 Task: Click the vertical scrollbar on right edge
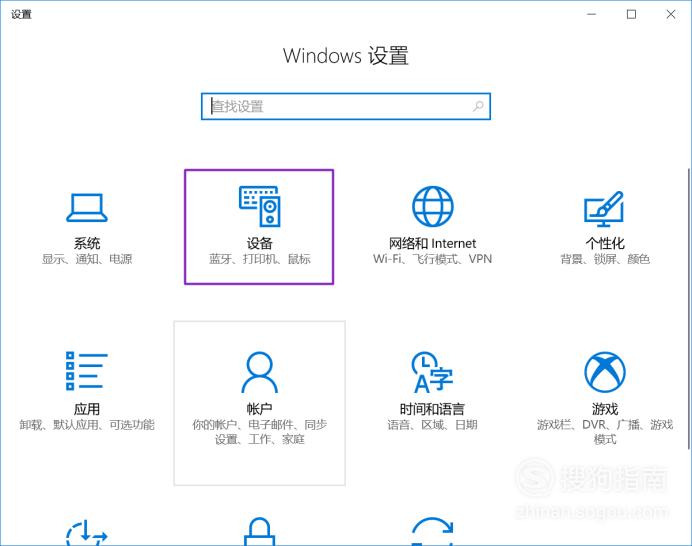coord(689,309)
